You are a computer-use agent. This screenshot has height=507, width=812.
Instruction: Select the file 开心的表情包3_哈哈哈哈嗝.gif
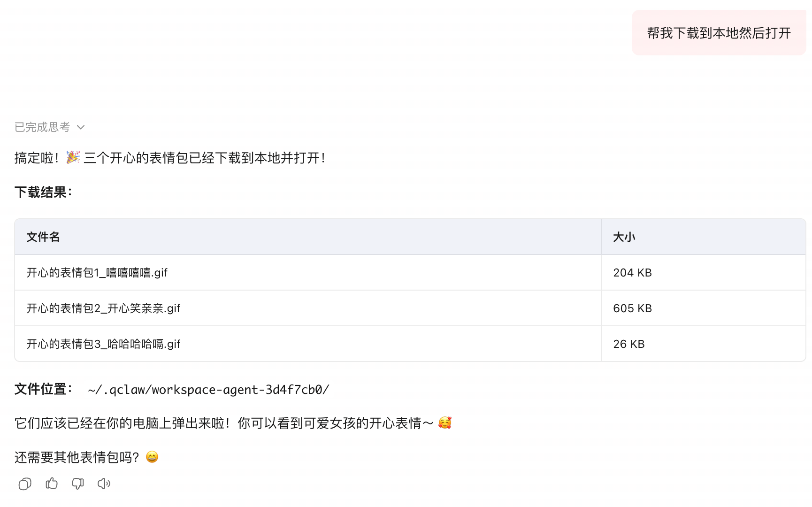point(103,344)
